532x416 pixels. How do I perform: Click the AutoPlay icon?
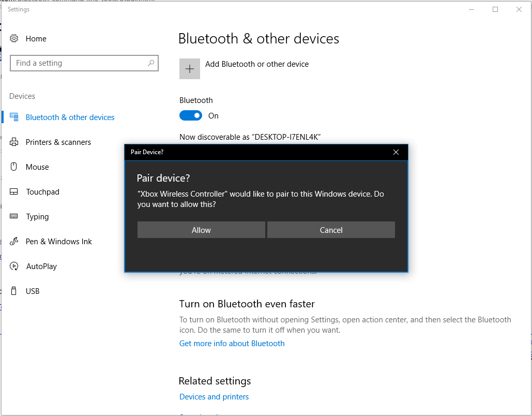[14, 266]
